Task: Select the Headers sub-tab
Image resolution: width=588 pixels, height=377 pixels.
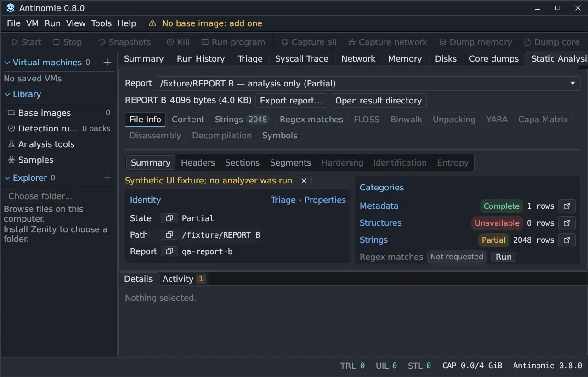Action: pos(198,163)
